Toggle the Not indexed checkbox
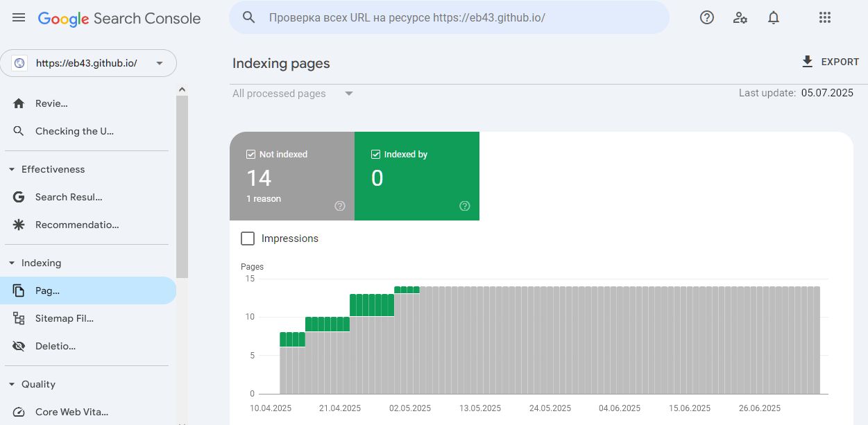This screenshot has width=868, height=425. (251, 155)
